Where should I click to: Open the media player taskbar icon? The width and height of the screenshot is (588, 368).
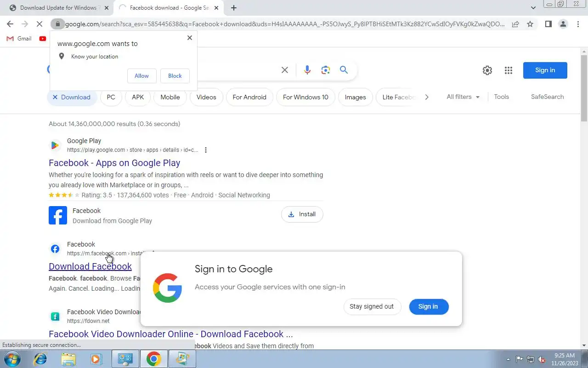[96, 359]
